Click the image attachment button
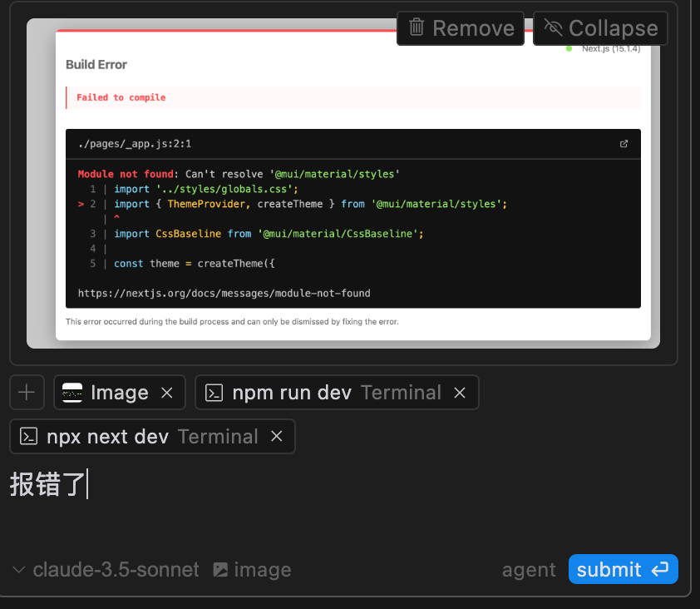The width and height of the screenshot is (700, 609). coord(252,570)
